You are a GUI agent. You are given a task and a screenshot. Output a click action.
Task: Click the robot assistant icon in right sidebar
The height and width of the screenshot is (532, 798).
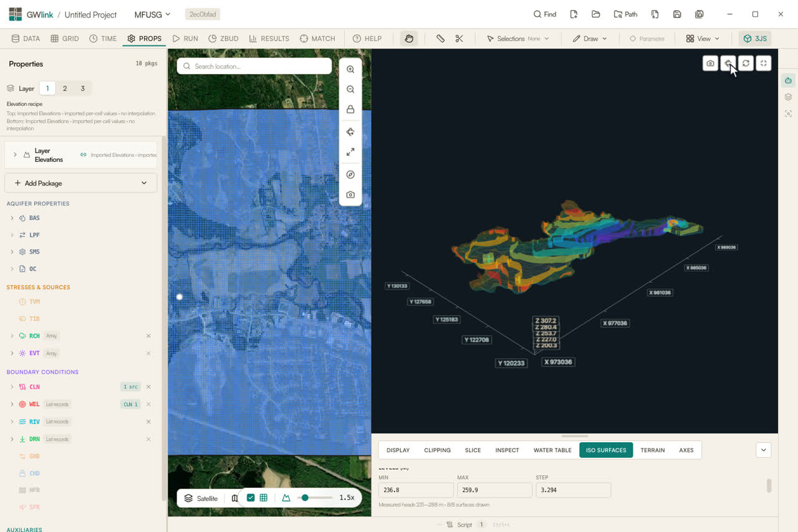tap(788, 80)
